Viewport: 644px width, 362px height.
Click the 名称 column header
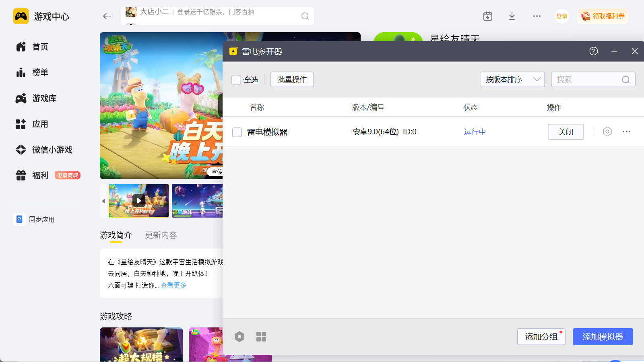(257, 107)
